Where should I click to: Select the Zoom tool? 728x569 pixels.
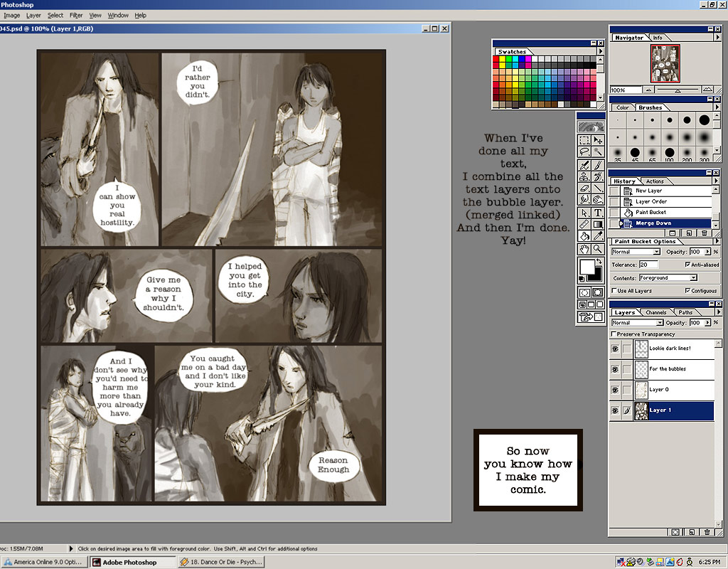click(598, 249)
